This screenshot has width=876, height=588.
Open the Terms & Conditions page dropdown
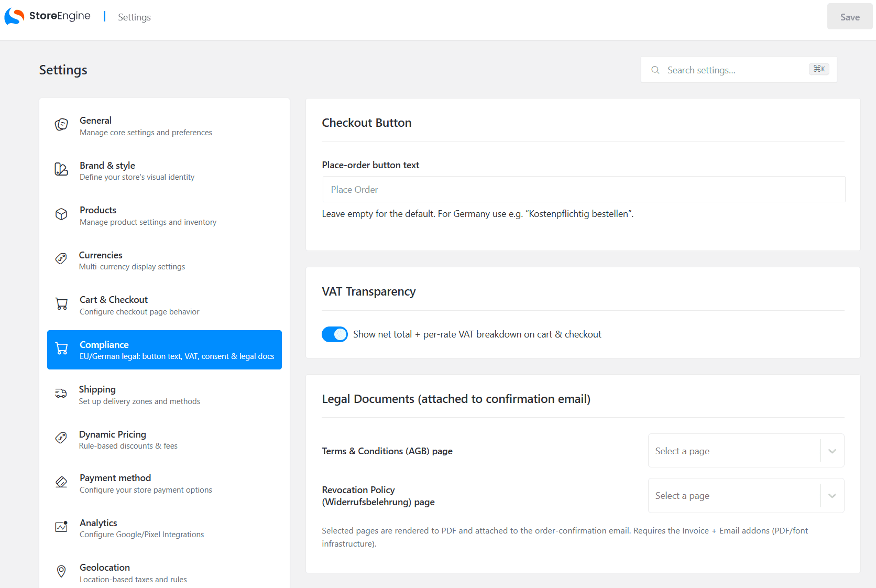tap(746, 451)
